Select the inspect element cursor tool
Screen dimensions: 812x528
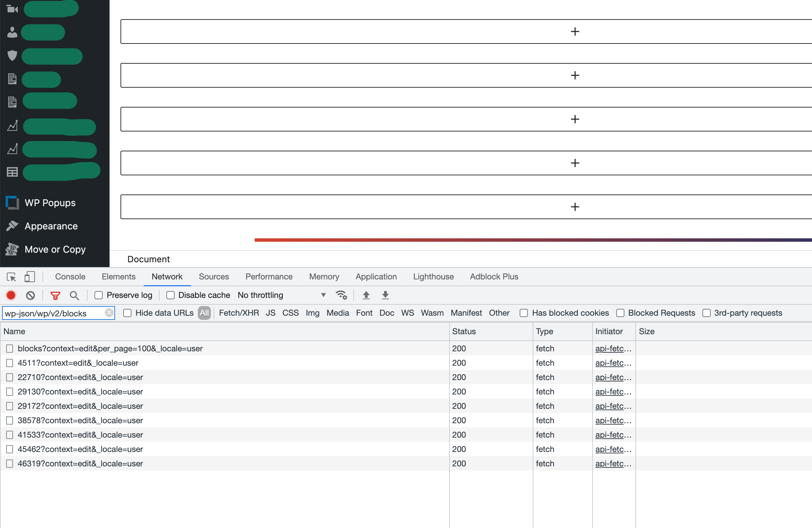11,277
